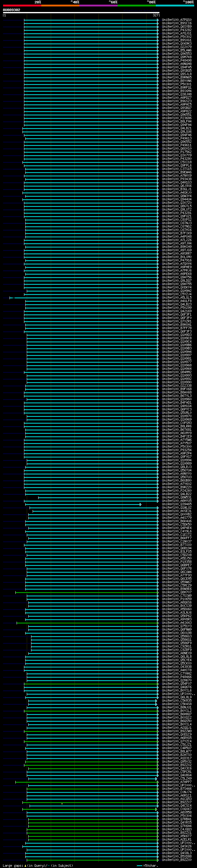Viewport: 197px width, 868px height.
Task: Select the UniRef100_B0LXM0 label
Action: [177, 257]
